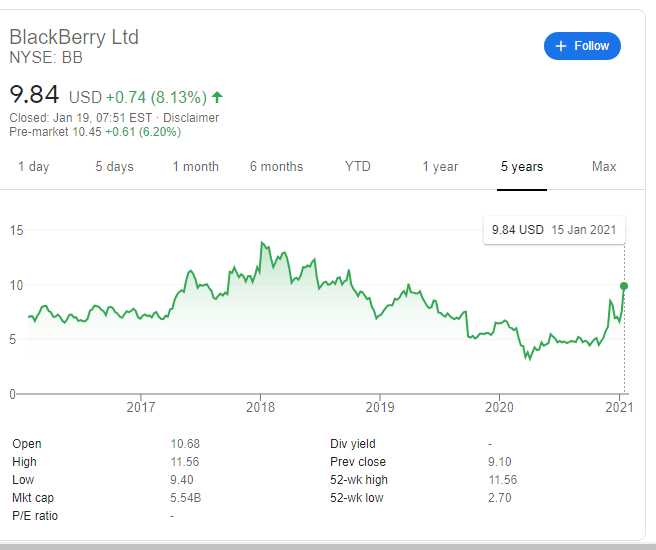Click the 52-wk high value
Image resolution: width=656 pixels, height=550 pixels.
coord(503,480)
